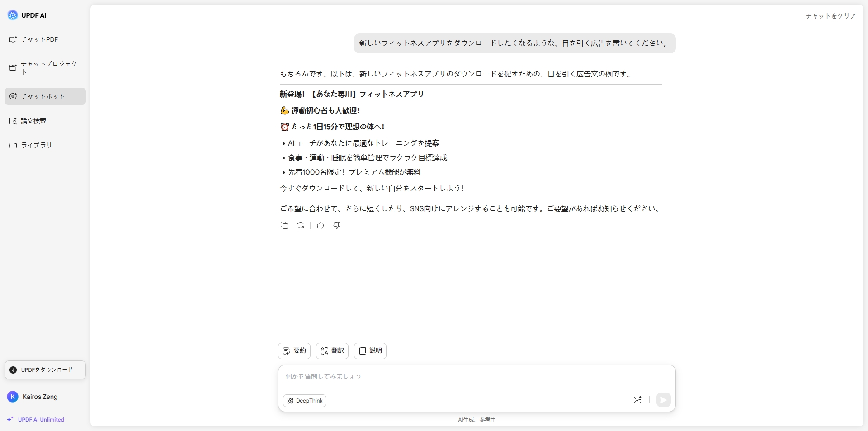Screen dimensions: 868x431
Task: Click the heading 新登場! 【あなた専用】フィットネスアプリ
Action: 352,94
